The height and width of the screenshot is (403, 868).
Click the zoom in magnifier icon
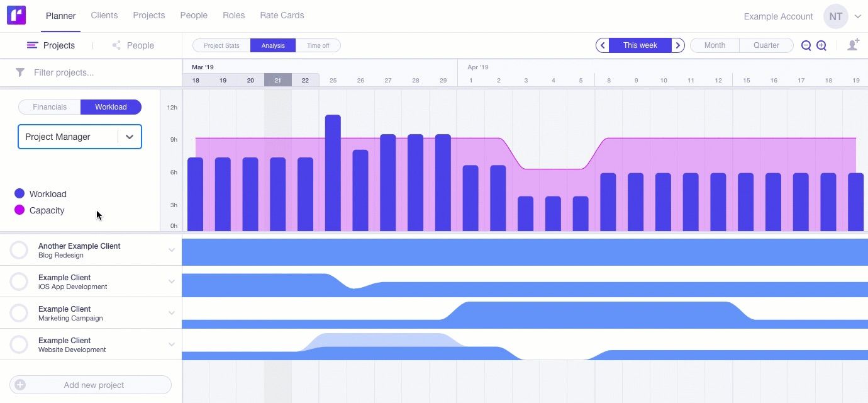pos(821,45)
